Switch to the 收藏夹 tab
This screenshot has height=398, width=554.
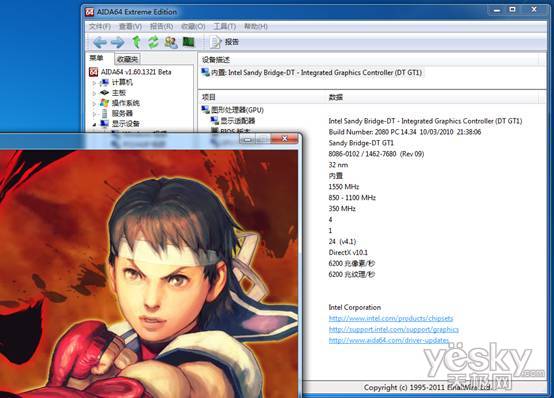127,59
